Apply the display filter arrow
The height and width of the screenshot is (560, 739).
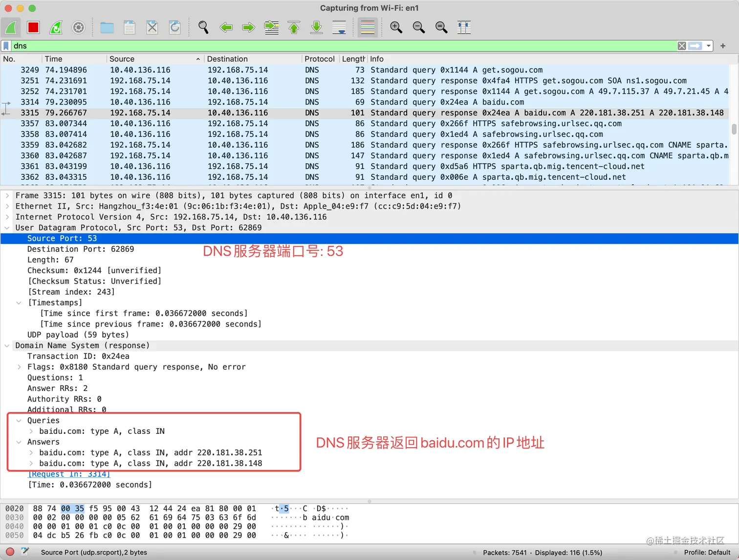click(x=695, y=46)
